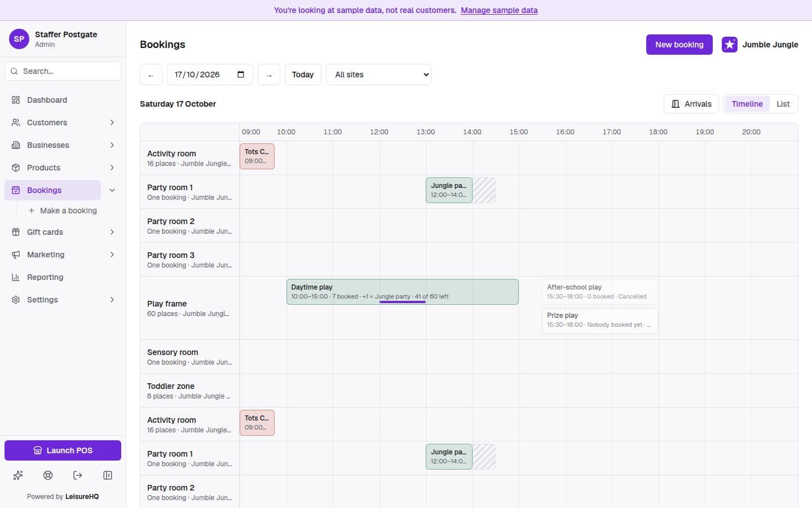Viewport: 812px width, 508px height.
Task: Click the SP user avatar
Action: coord(19,39)
